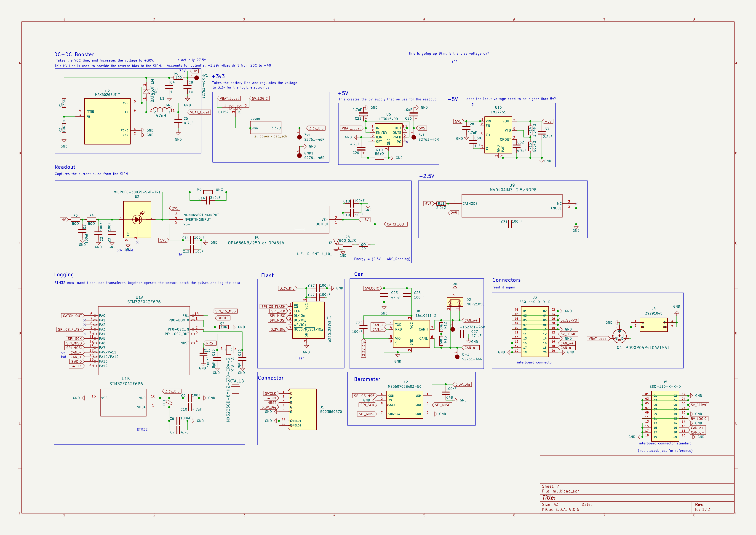The image size is (756, 535).
Task: Select the U9 LM4040AIM3-2.5 reference symbol
Action: tap(512, 206)
